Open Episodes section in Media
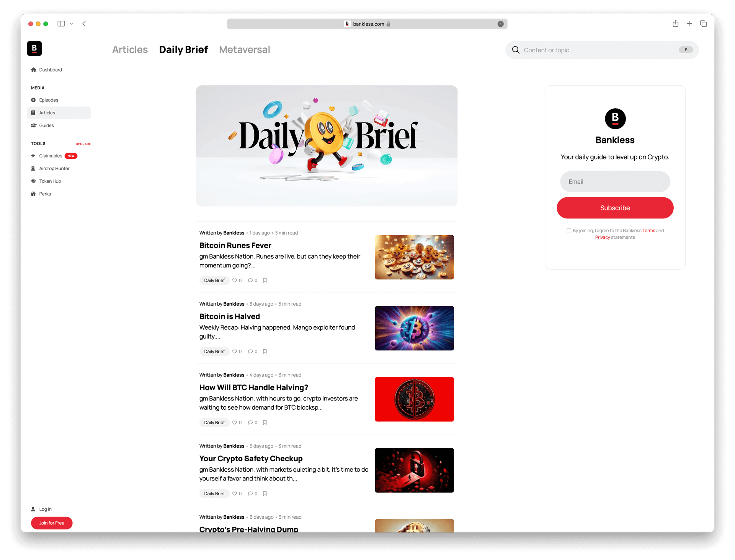This screenshot has width=735, height=560. [49, 99]
